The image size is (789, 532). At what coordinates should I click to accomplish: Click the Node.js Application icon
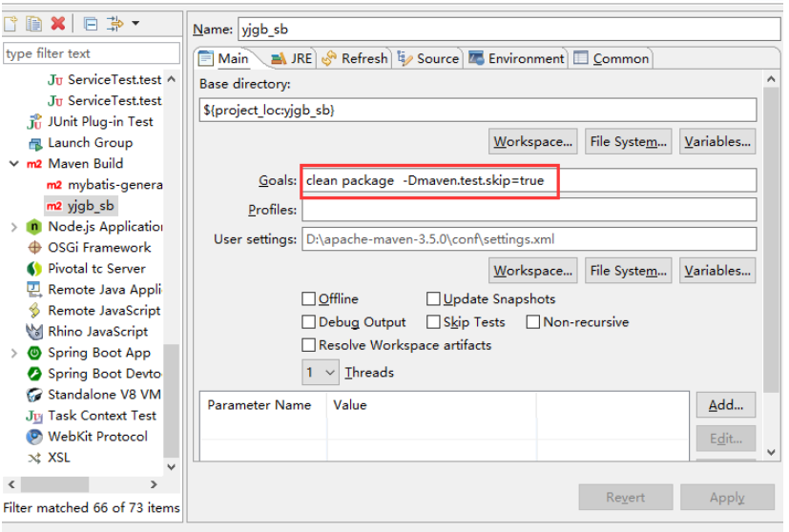click(34, 227)
